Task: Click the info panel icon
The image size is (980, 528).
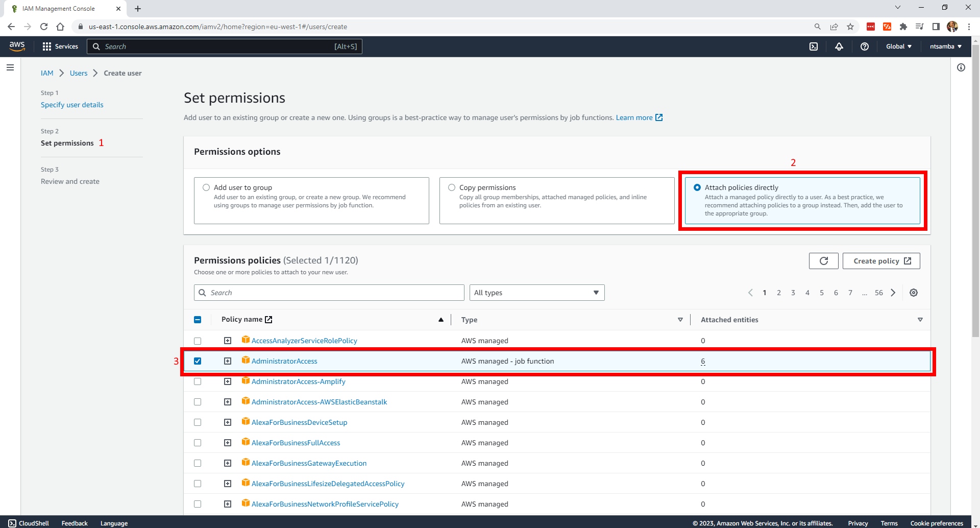Action: [961, 67]
